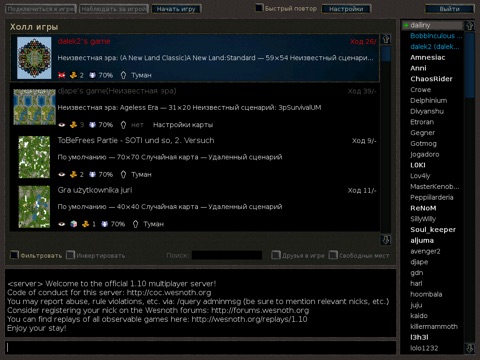Click observer eye icon in juri's game
The width and height of the screenshot is (480, 360).
(x=62, y=224)
